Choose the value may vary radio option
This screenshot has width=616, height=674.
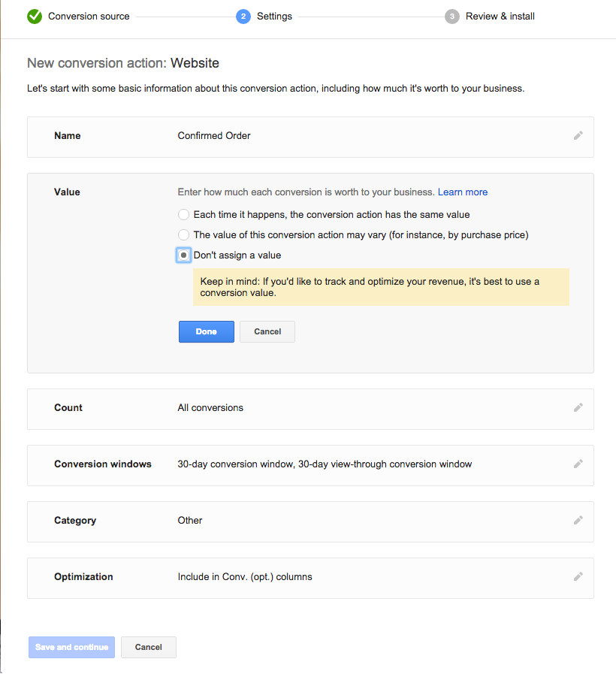click(x=183, y=234)
